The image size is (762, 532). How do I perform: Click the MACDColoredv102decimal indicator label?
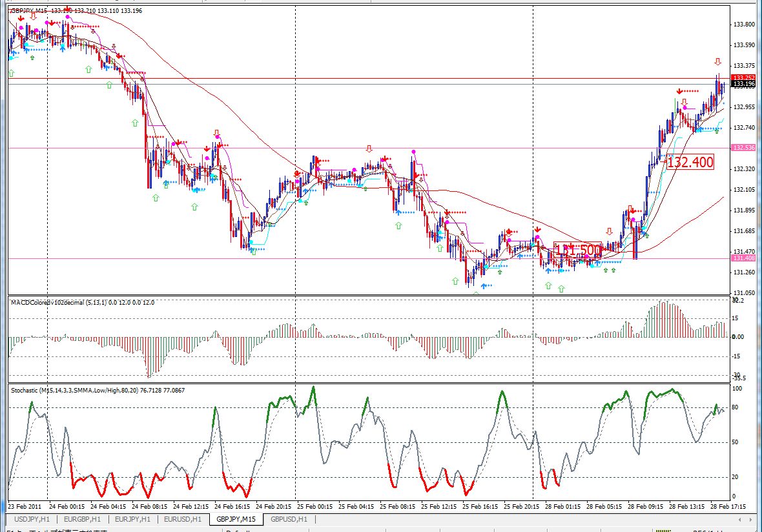[83, 302]
